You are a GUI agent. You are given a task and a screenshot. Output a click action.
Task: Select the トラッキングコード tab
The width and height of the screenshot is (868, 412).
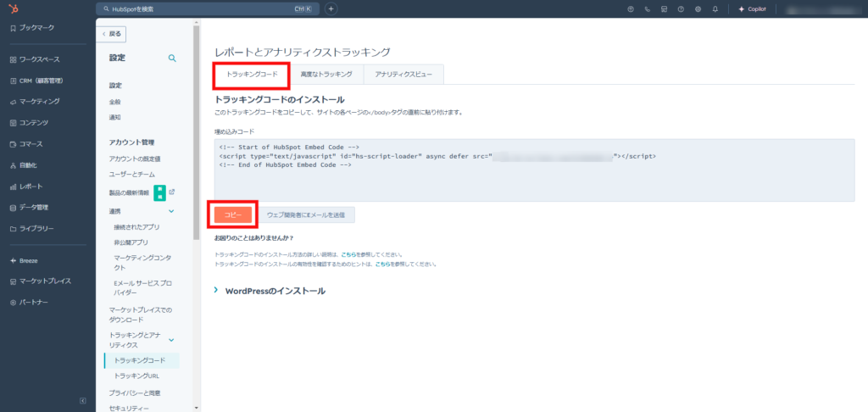(x=252, y=75)
